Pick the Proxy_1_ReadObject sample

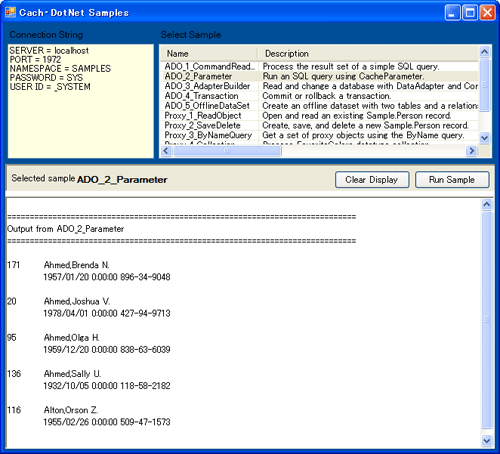click(319, 116)
